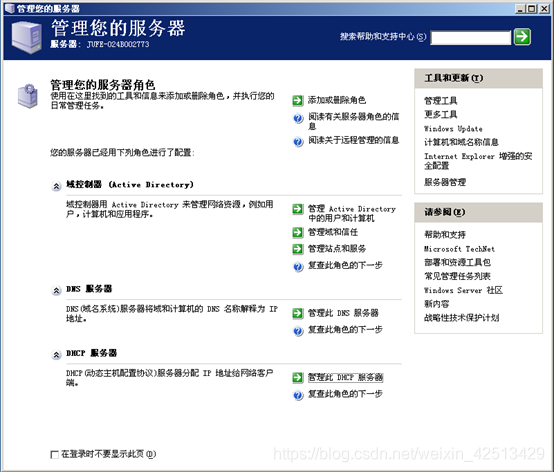The image size is (554, 472).
Task: Click 域控制器 (Active Directory) heading text
Action: [130, 184]
